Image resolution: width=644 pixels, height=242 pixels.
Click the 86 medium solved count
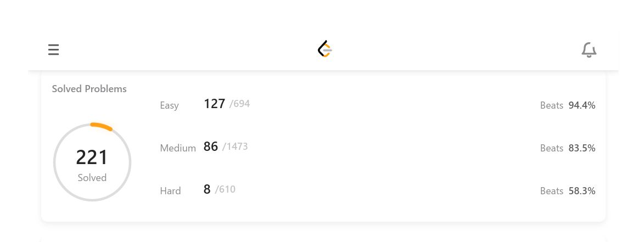click(x=211, y=147)
